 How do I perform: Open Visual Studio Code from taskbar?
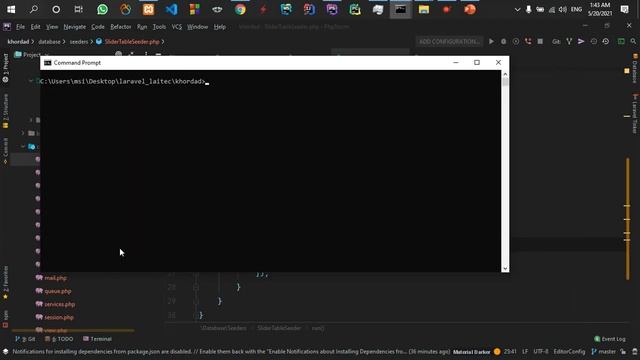171,9
